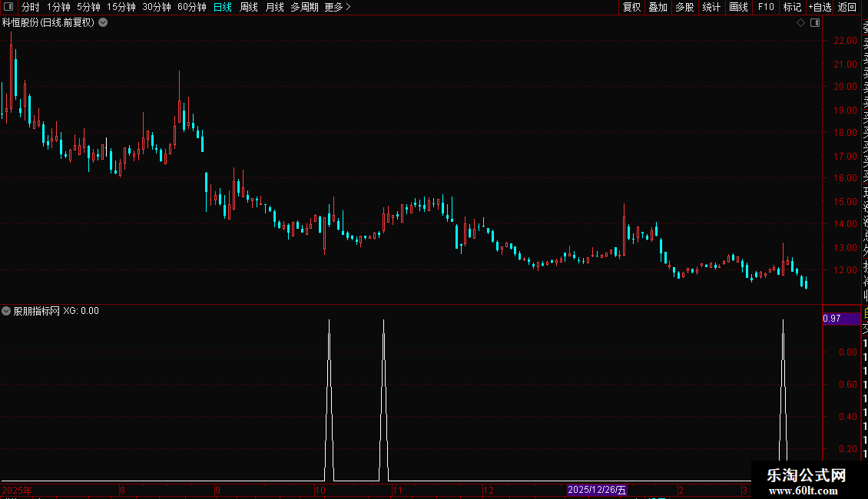Click the 22.00 price axis label

pos(845,41)
